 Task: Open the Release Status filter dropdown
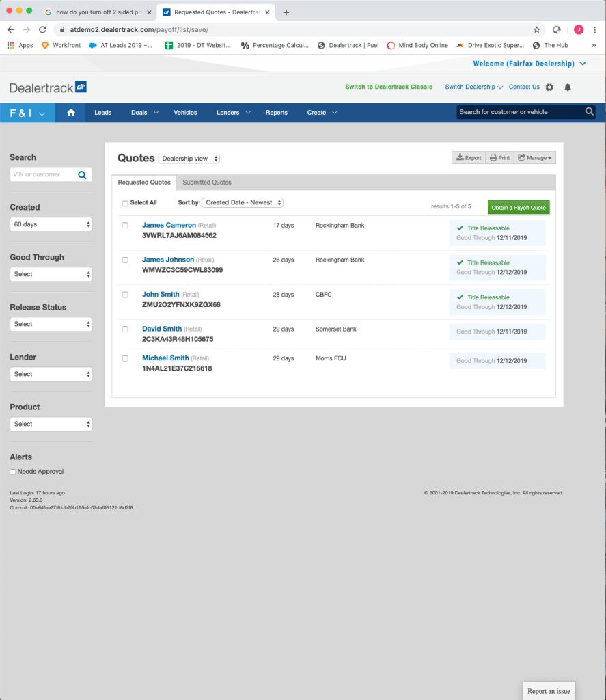click(x=51, y=324)
